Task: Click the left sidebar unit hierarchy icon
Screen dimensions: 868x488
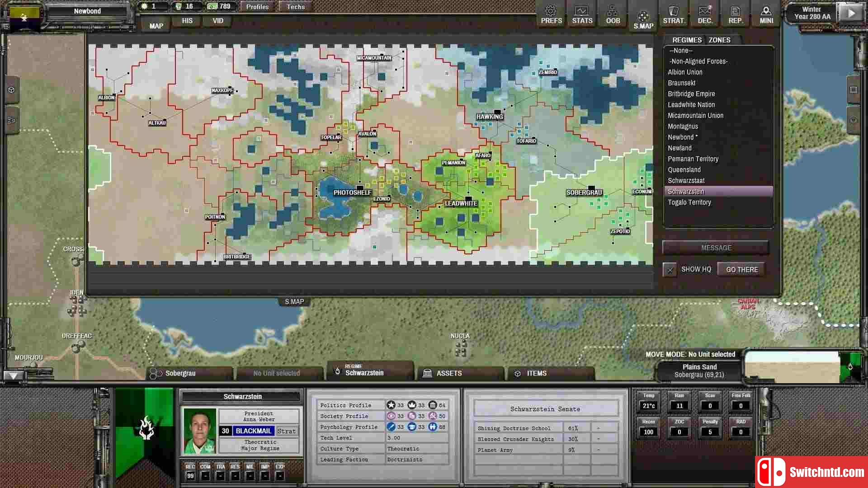Action: click(11, 121)
